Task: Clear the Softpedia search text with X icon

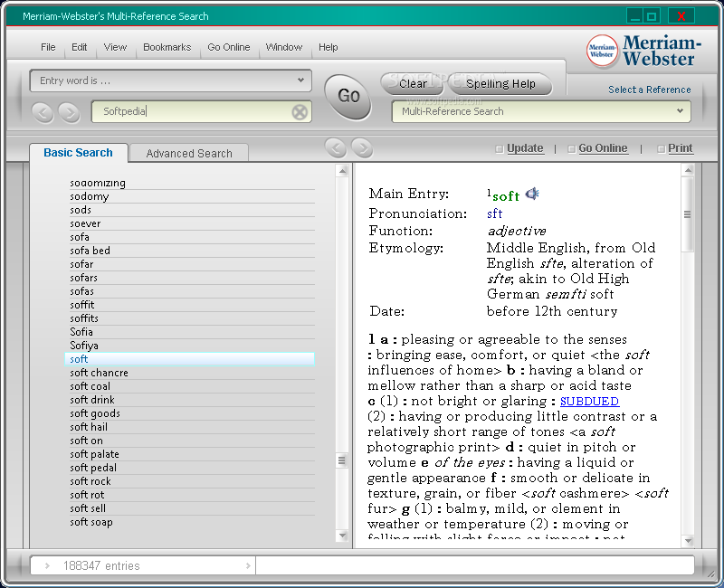Action: [300, 111]
